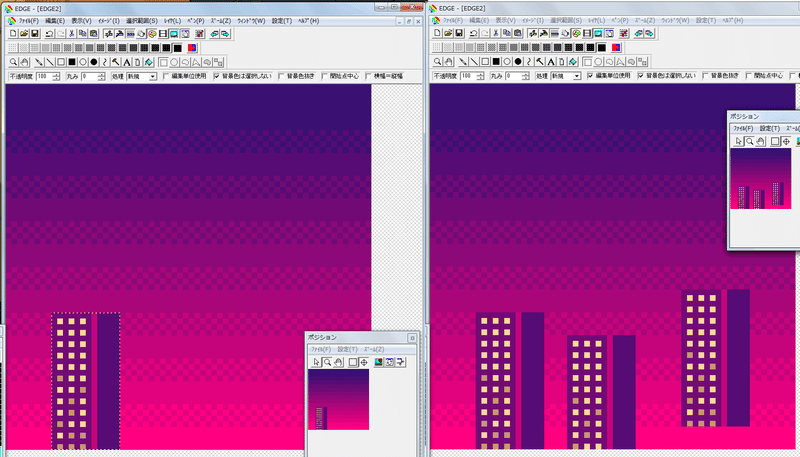This screenshot has height=457, width=800.
Task: Click Open folder icon in left EDGE window
Action: 24,34
